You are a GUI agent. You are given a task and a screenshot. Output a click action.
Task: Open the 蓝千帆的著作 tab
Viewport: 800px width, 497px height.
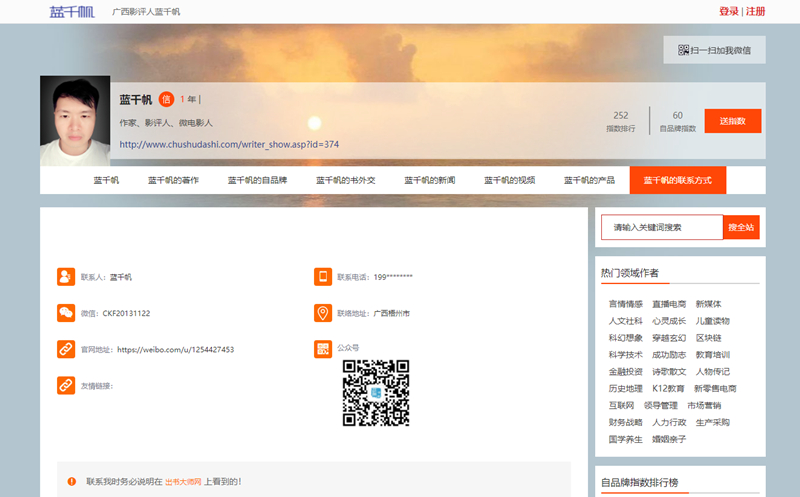pyautogui.click(x=173, y=180)
